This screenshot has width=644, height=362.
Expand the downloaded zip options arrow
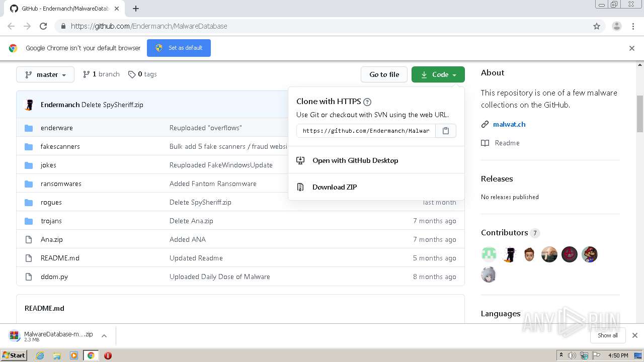pos(104,336)
